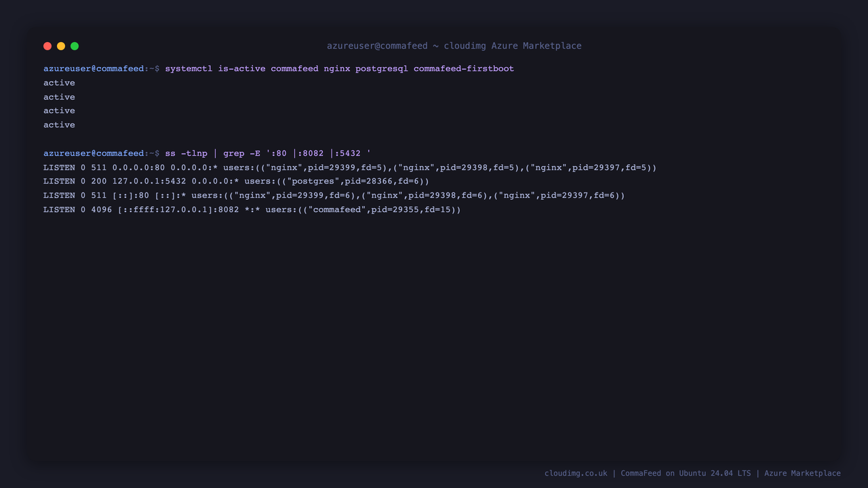Click 'postgresql' in the systemctl command
The image size is (868, 488).
pos(382,68)
